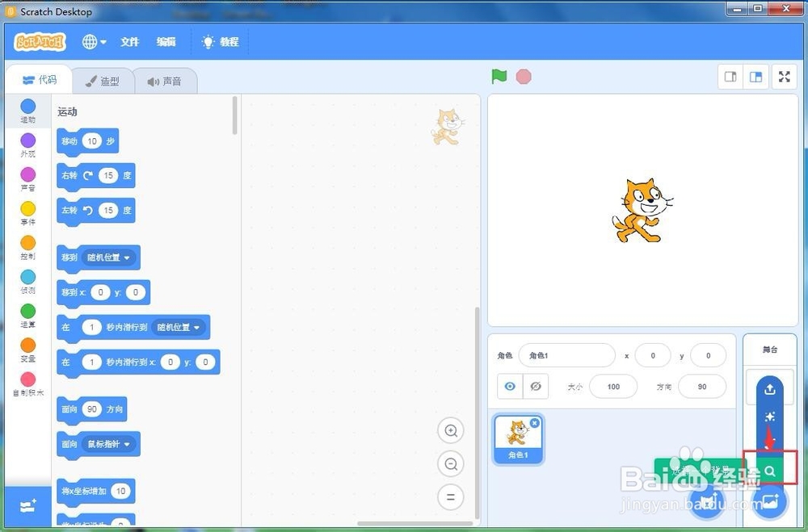Open the 教程 tutorials
Image resolution: width=808 pixels, height=532 pixels.
click(x=220, y=42)
